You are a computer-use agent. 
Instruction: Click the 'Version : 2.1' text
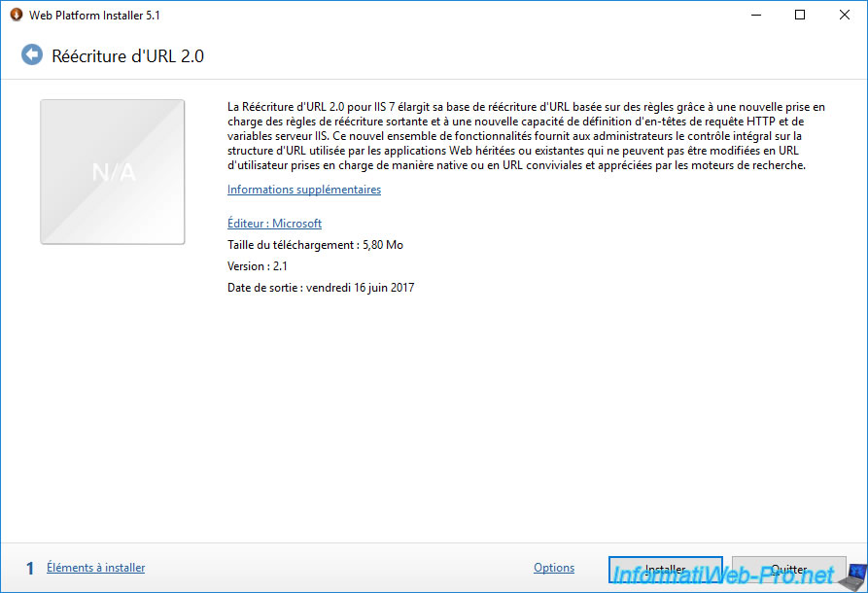[258, 266]
